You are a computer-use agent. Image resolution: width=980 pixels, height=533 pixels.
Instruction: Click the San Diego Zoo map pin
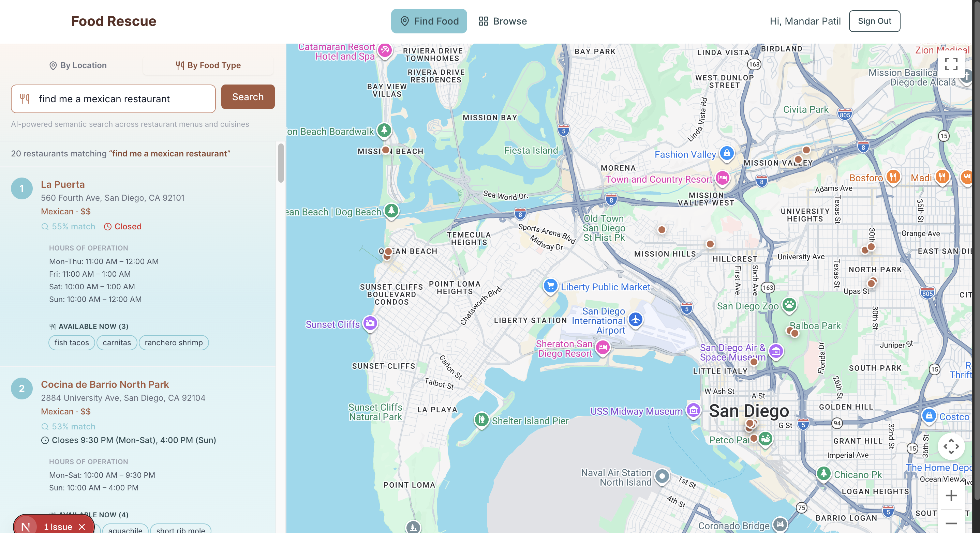click(789, 305)
